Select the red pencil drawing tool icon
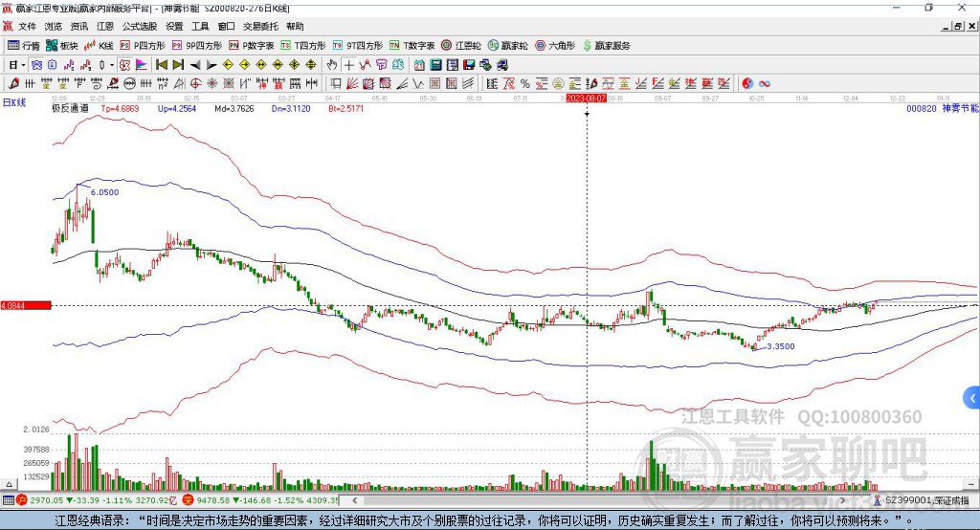Screen dimensions: 980x530 coord(13,83)
